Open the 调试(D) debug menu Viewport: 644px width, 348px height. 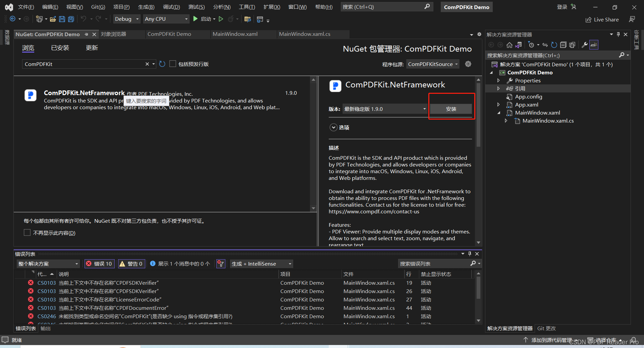(x=171, y=7)
